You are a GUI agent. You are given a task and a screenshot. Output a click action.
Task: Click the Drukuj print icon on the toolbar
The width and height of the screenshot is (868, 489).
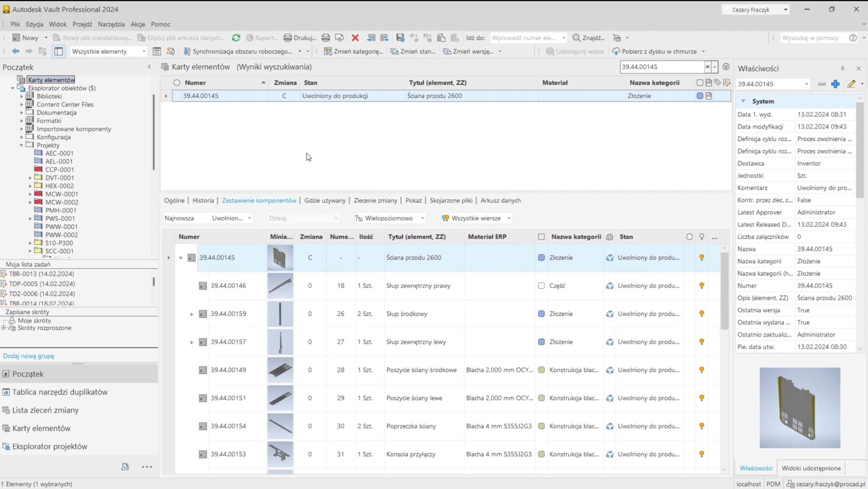[x=287, y=38]
